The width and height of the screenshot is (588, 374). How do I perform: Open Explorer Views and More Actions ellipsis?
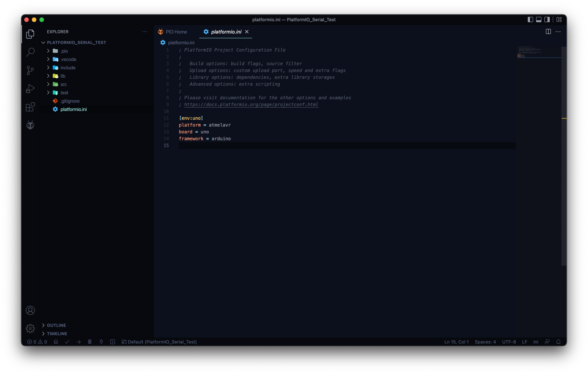(x=145, y=31)
